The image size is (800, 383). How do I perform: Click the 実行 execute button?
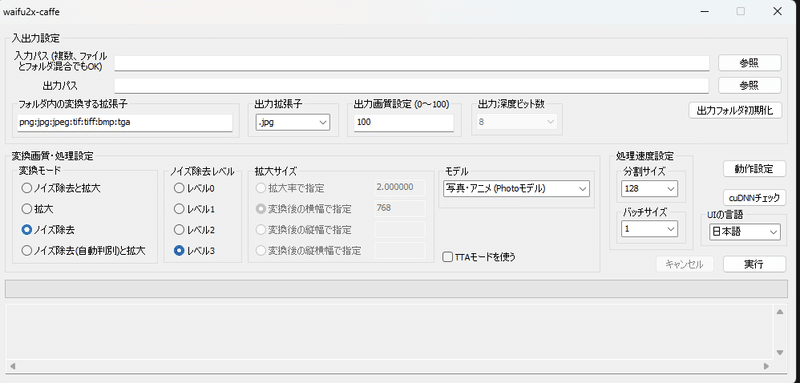754,264
